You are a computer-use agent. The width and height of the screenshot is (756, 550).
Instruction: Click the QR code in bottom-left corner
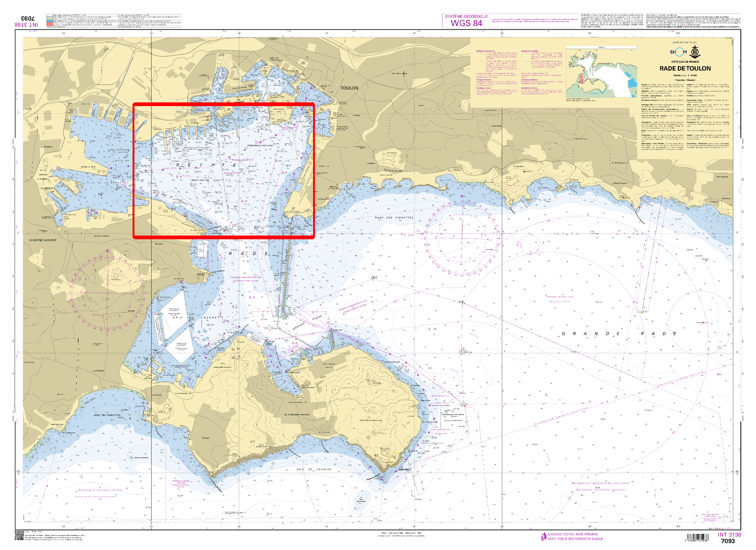pyautogui.click(x=19, y=536)
